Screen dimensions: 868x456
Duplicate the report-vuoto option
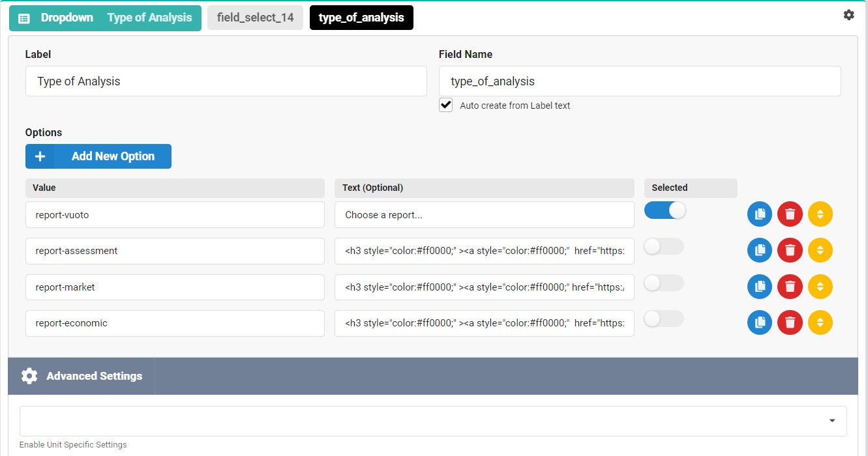759,214
